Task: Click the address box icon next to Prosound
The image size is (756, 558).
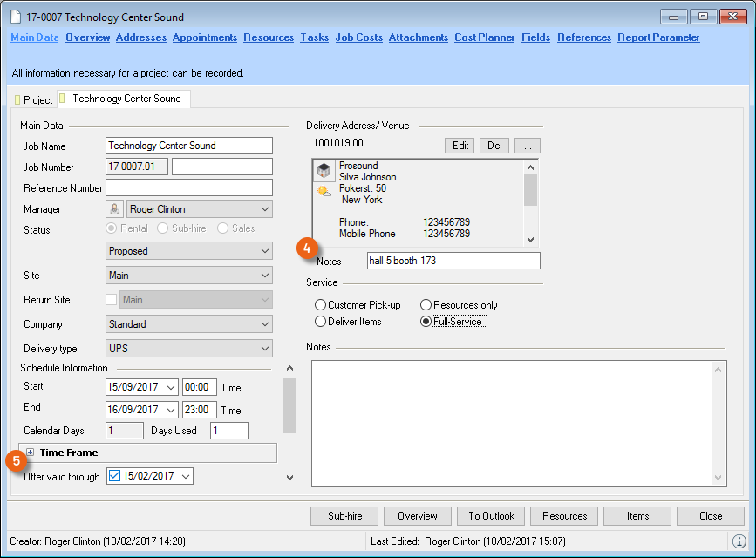Action: click(x=324, y=171)
